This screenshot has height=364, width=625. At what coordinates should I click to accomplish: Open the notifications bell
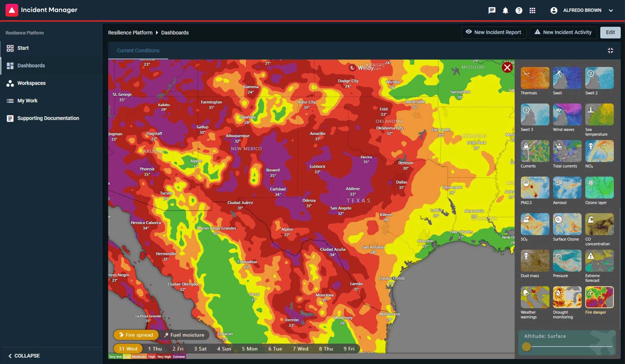click(505, 10)
